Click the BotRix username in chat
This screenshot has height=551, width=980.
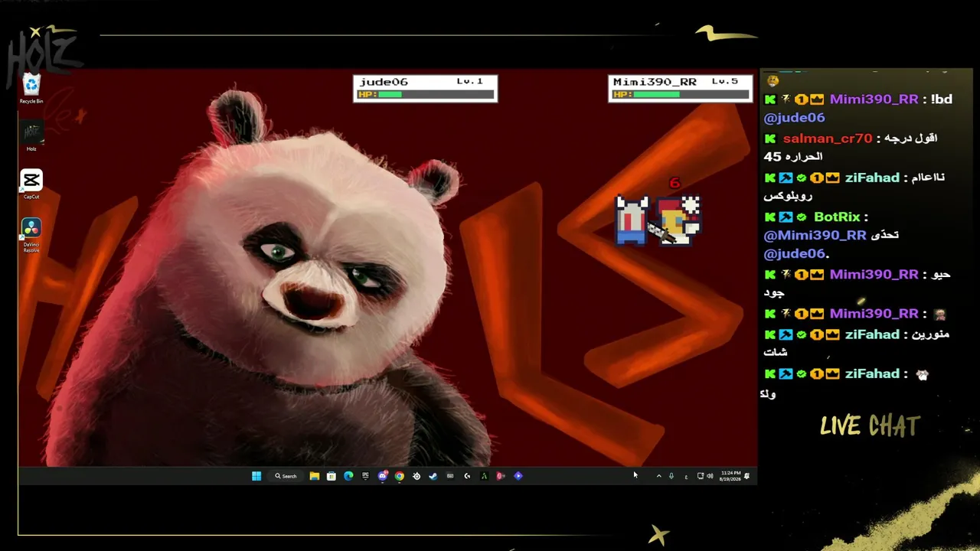837,217
